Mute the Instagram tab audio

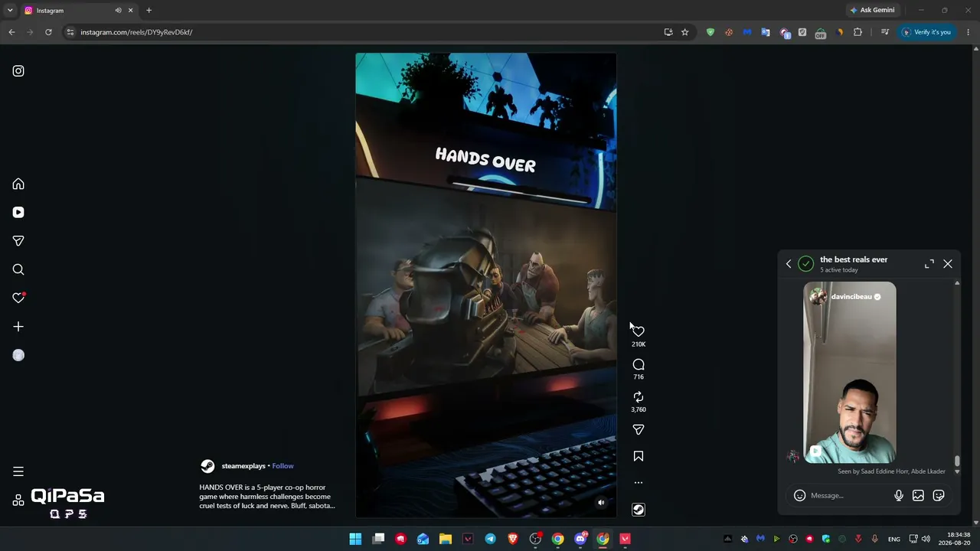coord(118,11)
